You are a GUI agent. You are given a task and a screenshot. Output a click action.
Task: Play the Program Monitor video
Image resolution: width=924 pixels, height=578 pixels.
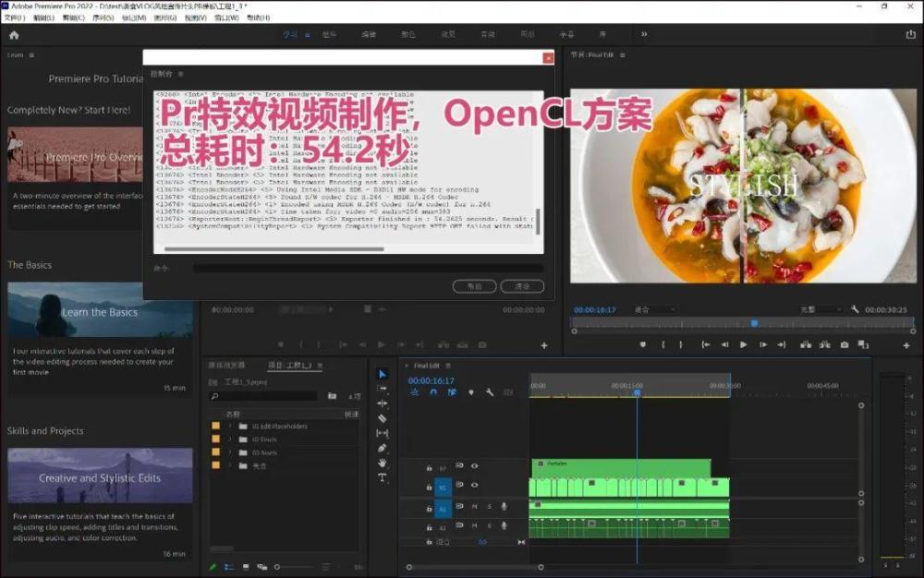(744, 345)
